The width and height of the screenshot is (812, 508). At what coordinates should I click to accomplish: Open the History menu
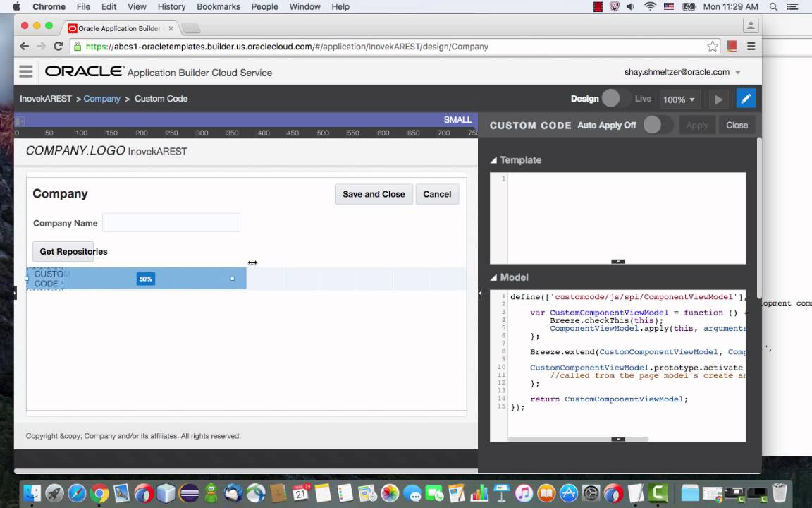click(x=171, y=7)
